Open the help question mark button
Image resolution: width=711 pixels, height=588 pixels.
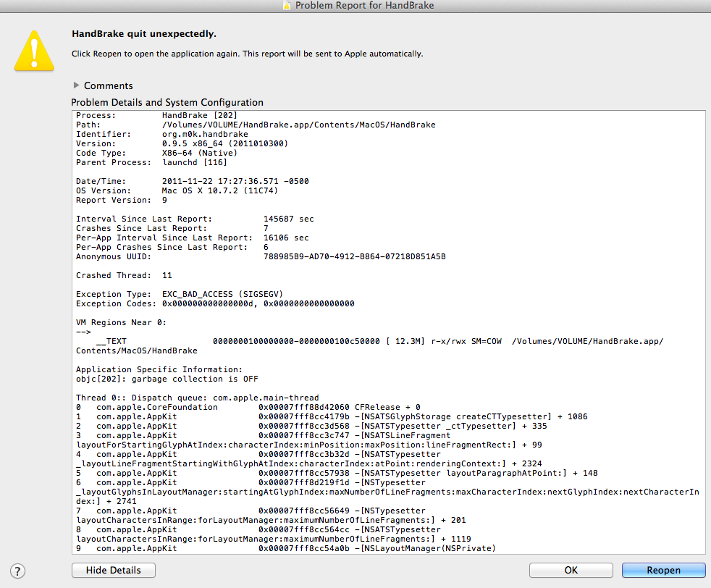[17, 571]
